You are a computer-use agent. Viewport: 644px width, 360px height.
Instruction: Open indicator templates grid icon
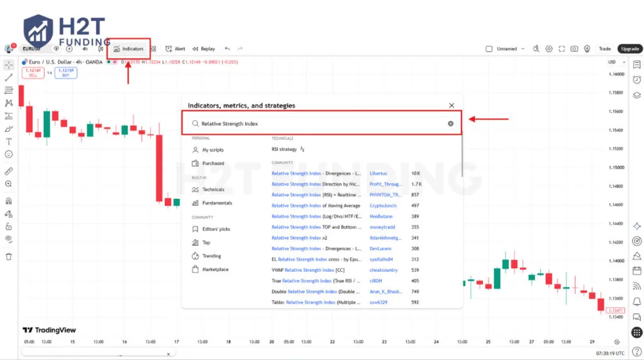coord(153,49)
